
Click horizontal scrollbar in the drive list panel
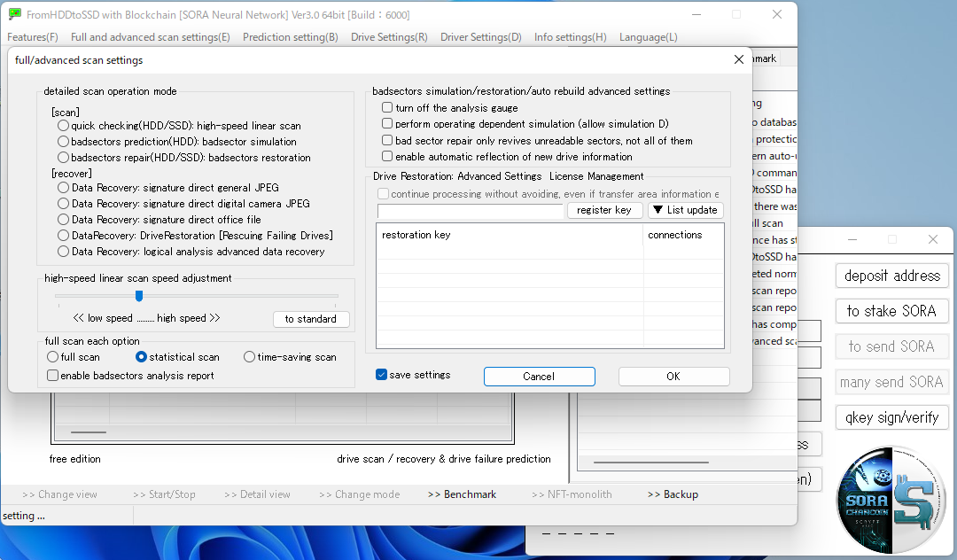(x=89, y=432)
